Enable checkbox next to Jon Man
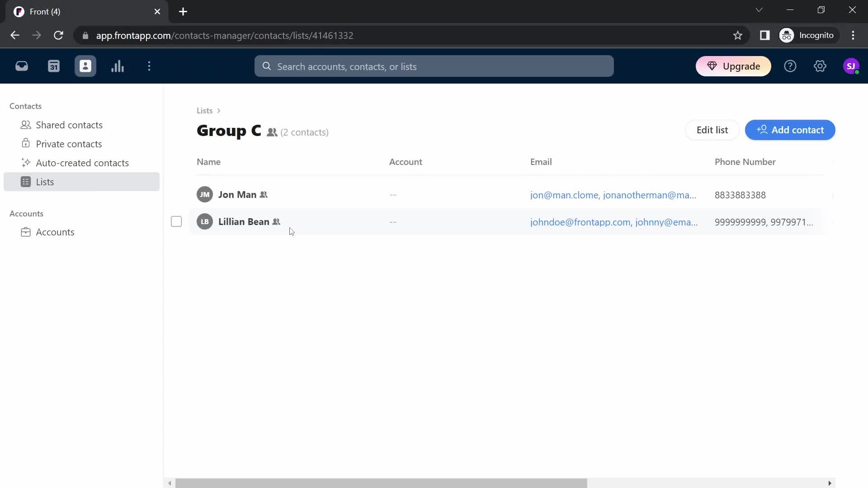 click(176, 194)
